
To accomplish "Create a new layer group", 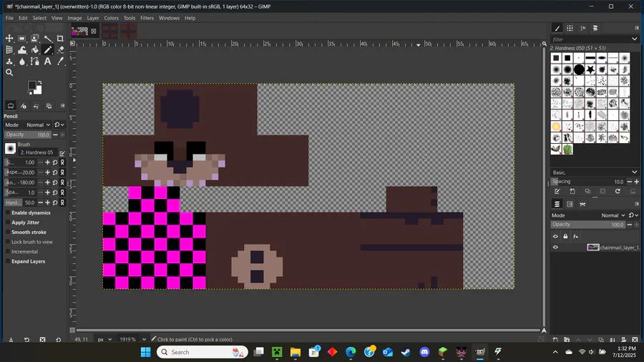I will [567, 339].
